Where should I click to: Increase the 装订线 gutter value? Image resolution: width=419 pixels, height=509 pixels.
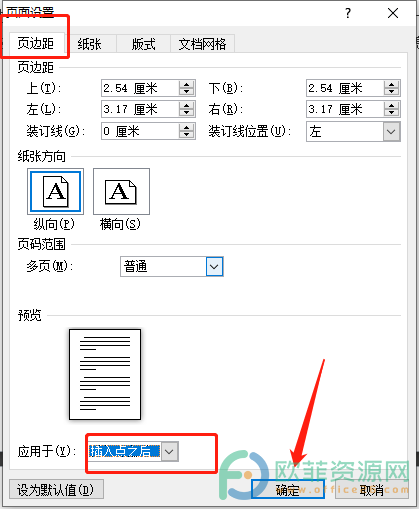187,128
